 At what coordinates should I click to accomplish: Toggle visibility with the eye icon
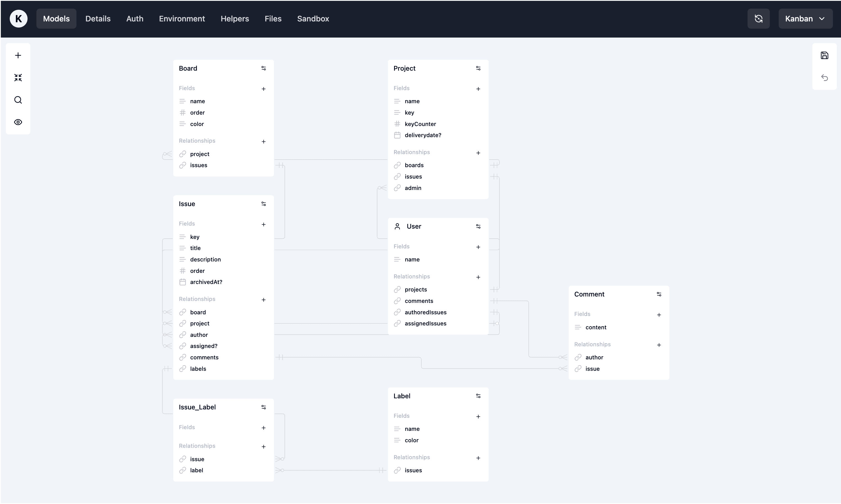[18, 122]
